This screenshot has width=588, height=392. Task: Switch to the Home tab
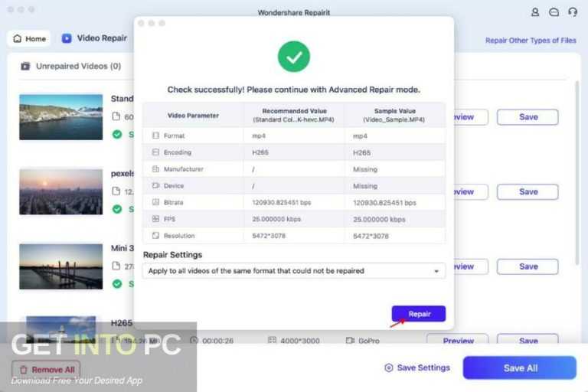[29, 38]
